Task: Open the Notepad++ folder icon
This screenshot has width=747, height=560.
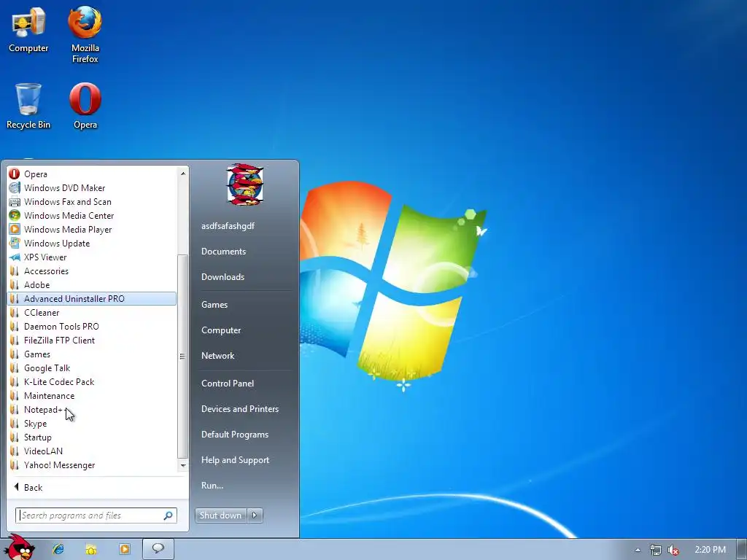Action: pos(15,409)
